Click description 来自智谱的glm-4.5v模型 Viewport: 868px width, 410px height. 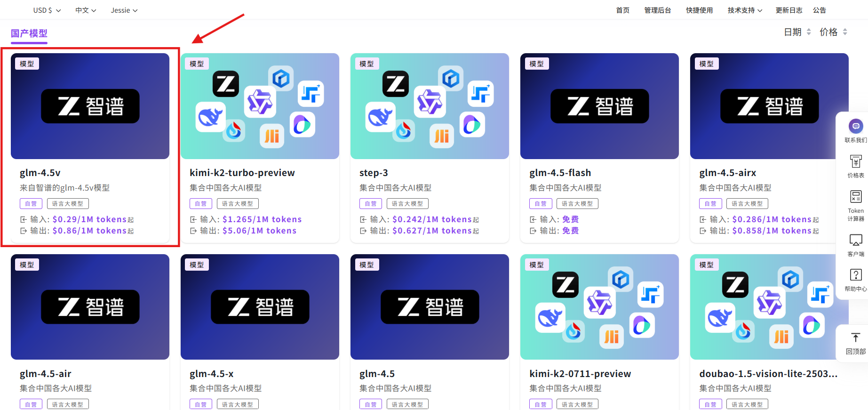pyautogui.click(x=64, y=188)
